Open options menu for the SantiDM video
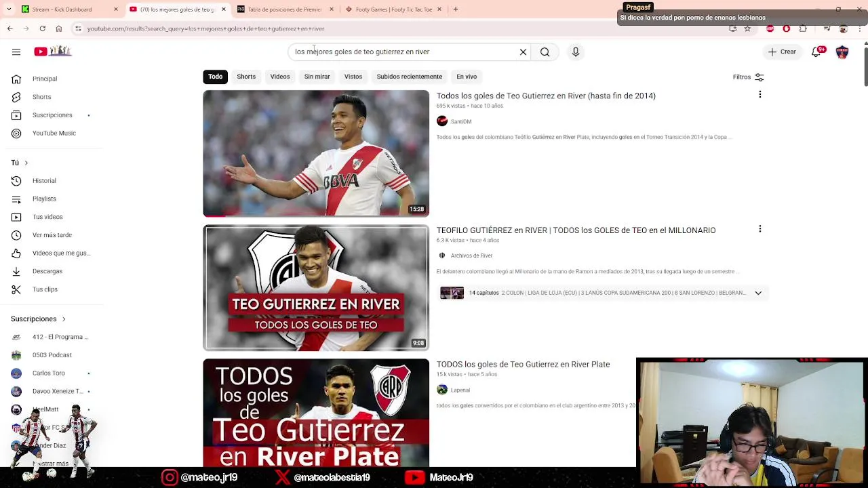This screenshot has height=488, width=868. point(759,95)
